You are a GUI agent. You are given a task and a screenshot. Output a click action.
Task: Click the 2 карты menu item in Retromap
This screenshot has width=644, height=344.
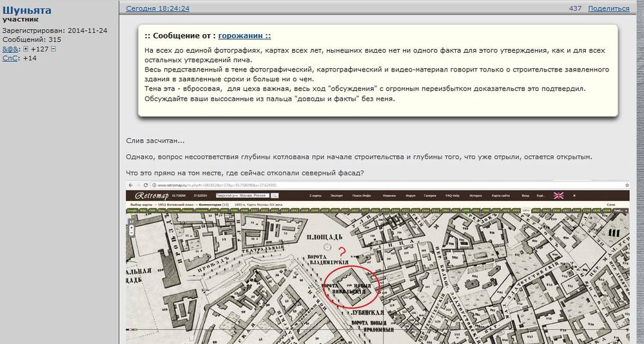click(x=315, y=196)
